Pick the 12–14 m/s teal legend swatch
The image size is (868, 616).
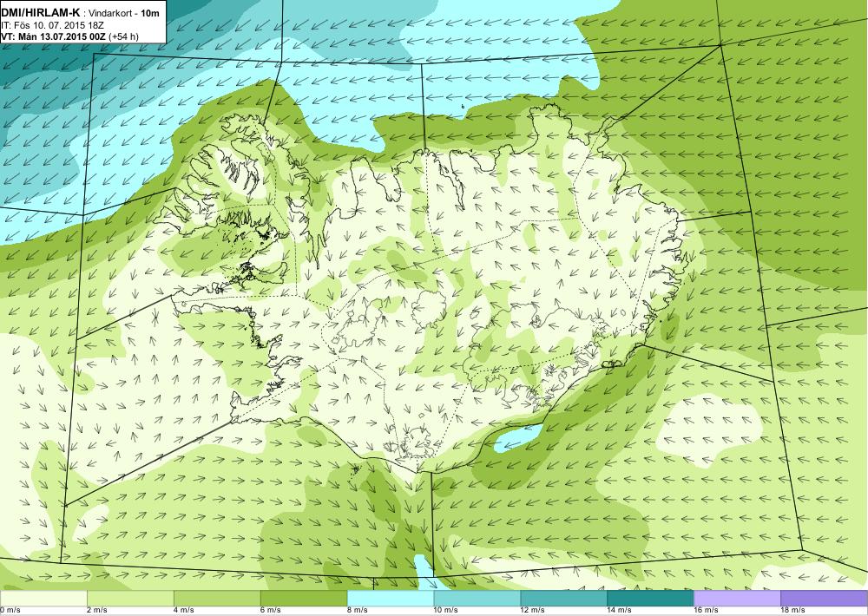[x=564, y=599]
